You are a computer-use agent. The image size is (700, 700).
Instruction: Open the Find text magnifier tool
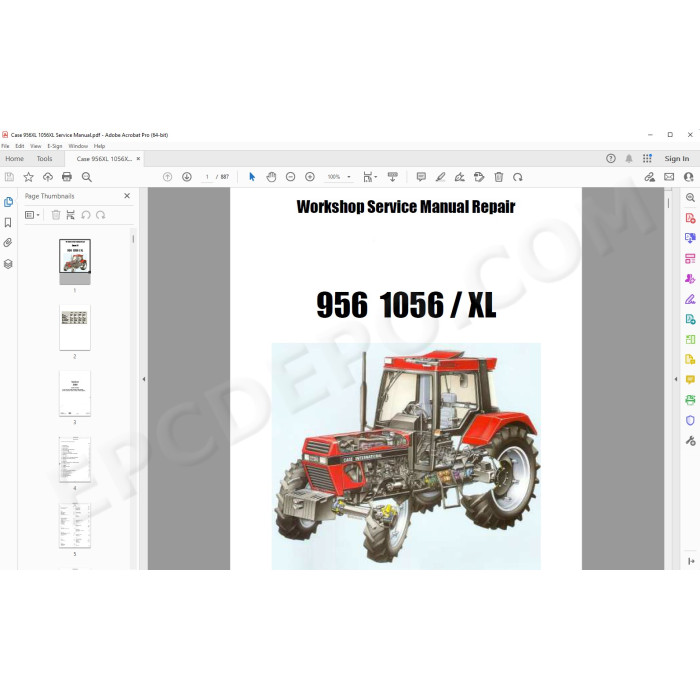[87, 177]
